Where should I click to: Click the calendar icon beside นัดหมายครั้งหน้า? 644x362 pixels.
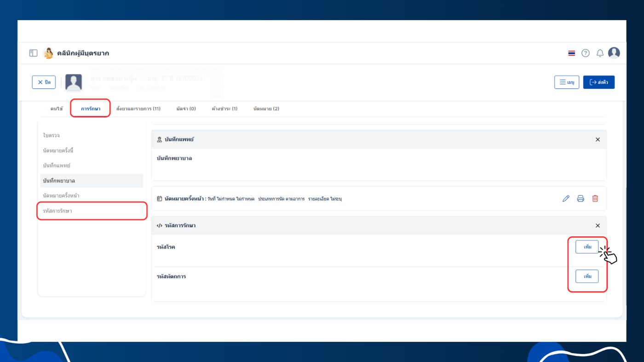coord(160,199)
